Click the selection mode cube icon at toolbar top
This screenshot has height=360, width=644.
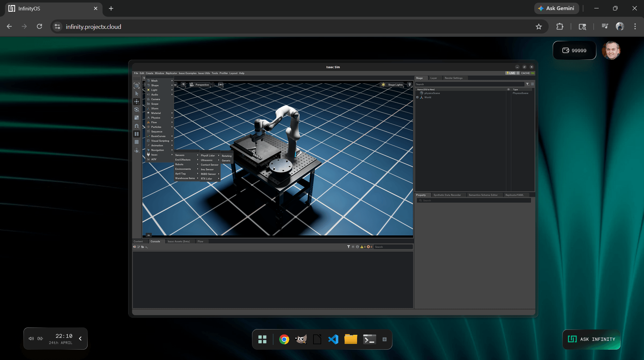[x=137, y=86]
